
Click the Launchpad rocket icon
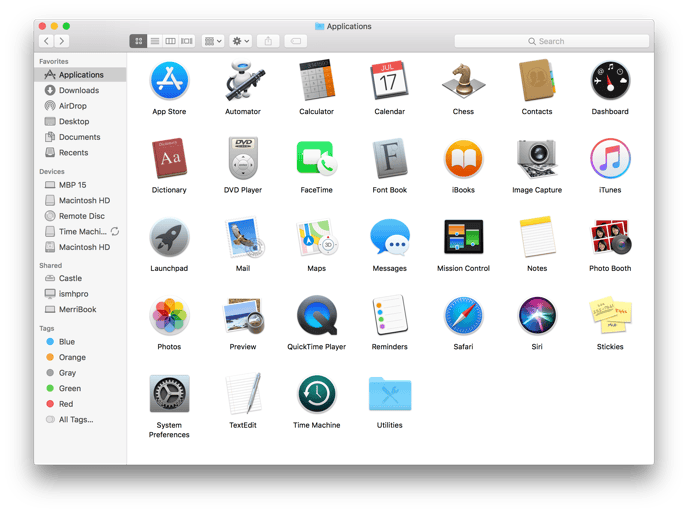click(x=169, y=237)
